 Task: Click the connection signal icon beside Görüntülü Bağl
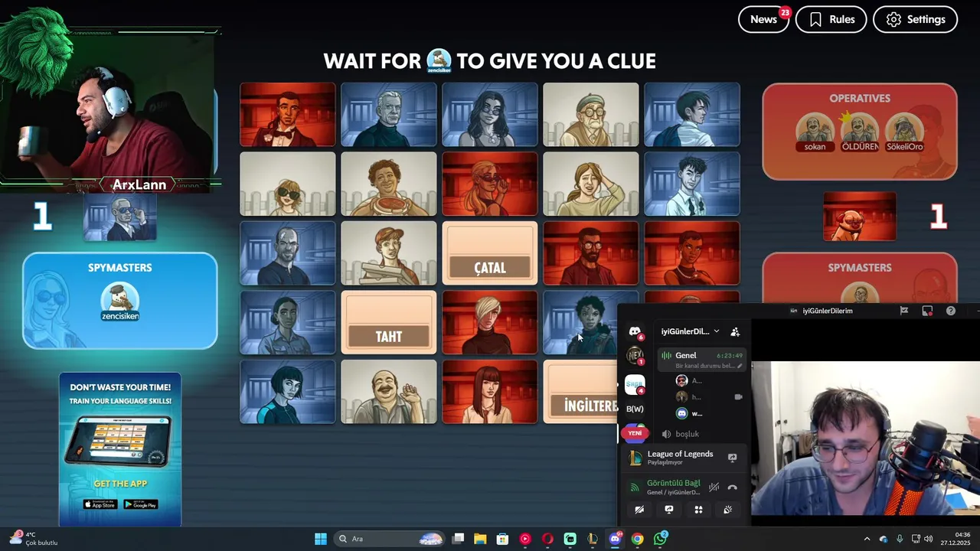(x=634, y=487)
